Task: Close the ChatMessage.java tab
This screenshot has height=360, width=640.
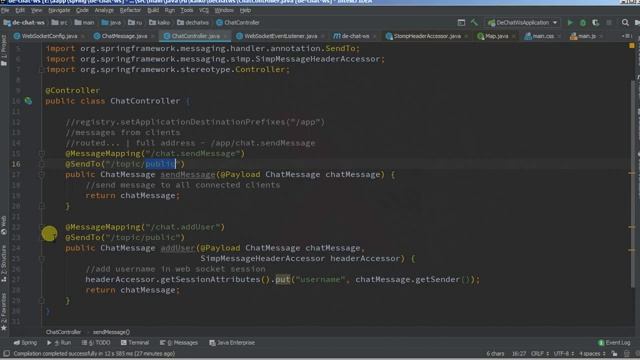Action: click(153, 36)
